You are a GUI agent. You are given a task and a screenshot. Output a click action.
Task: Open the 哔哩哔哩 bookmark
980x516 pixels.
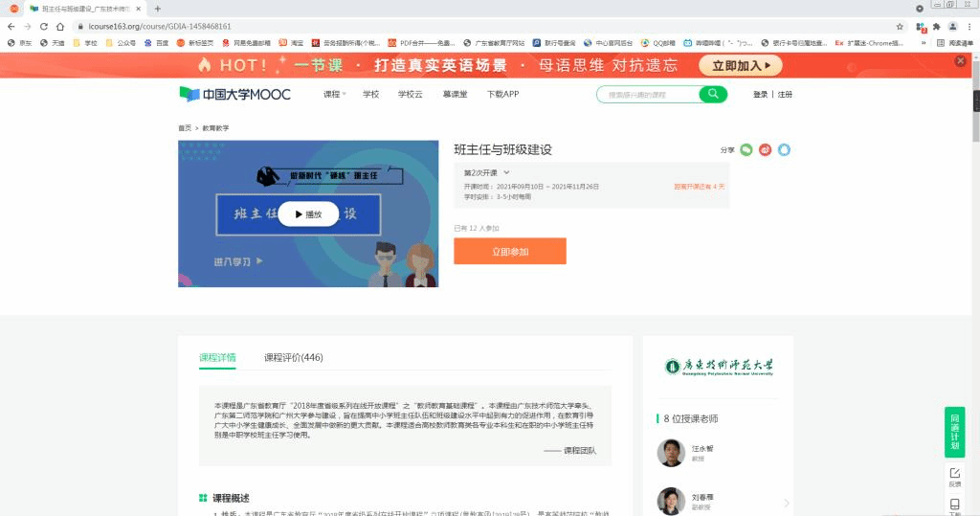pos(718,43)
